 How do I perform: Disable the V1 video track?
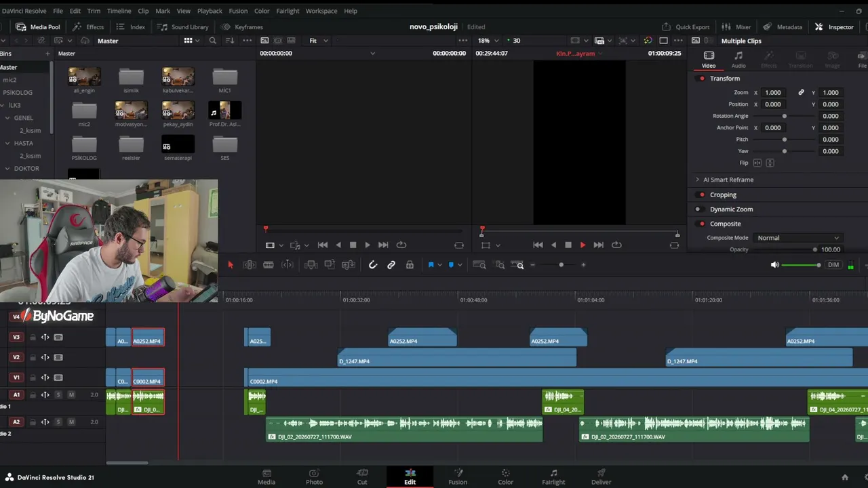point(58,378)
